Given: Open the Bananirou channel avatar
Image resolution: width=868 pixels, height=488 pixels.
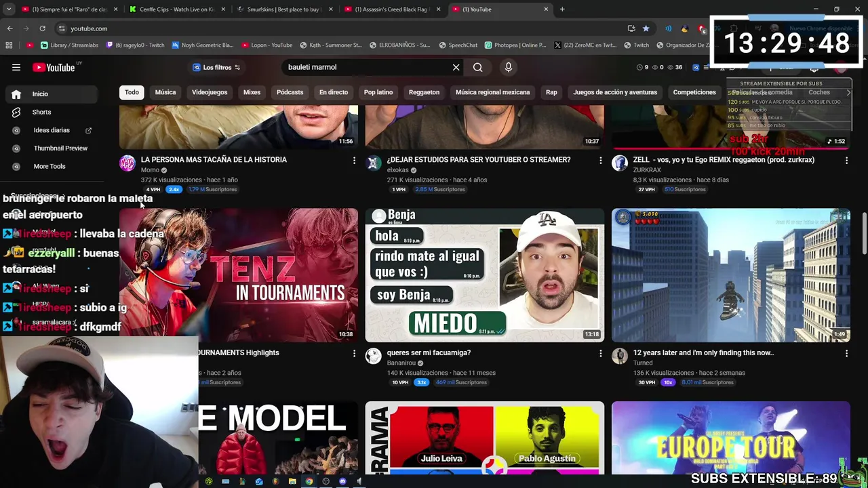Looking at the screenshot, I should pyautogui.click(x=374, y=356).
